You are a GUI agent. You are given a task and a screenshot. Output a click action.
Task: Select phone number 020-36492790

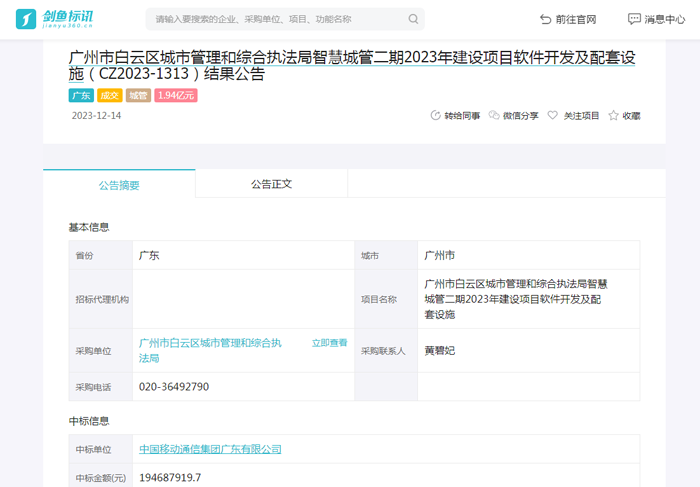click(x=174, y=387)
